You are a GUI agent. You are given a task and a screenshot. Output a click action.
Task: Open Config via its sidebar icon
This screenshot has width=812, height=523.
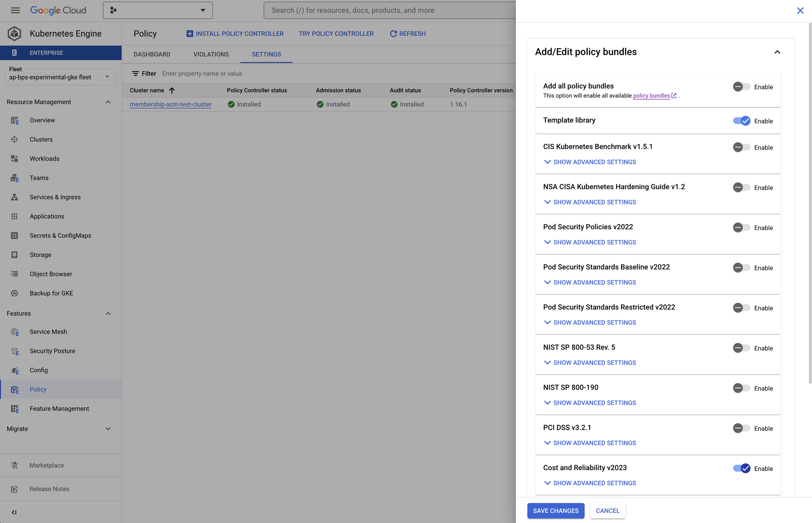[14, 370]
